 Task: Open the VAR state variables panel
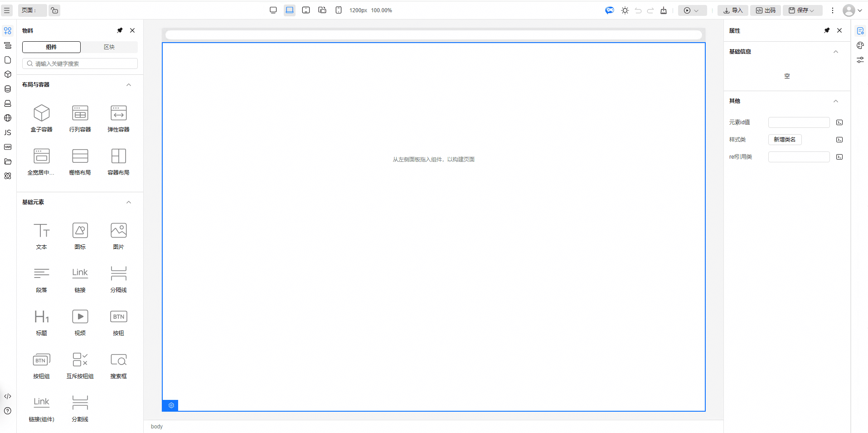(8, 147)
